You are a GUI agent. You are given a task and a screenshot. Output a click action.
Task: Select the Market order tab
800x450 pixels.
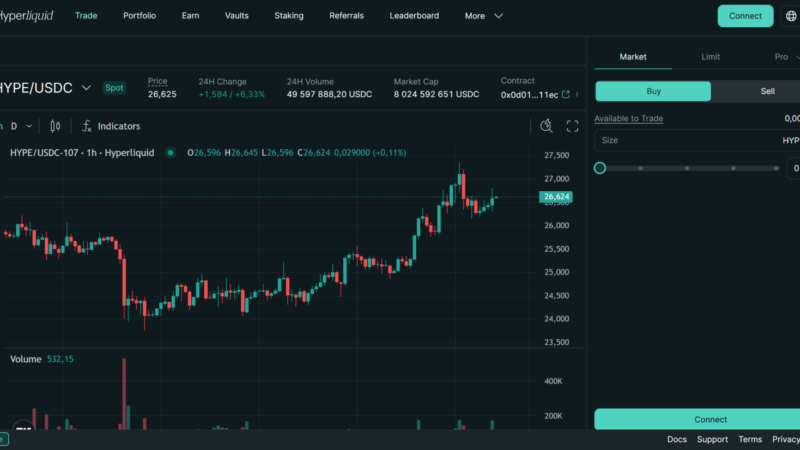[633, 57]
